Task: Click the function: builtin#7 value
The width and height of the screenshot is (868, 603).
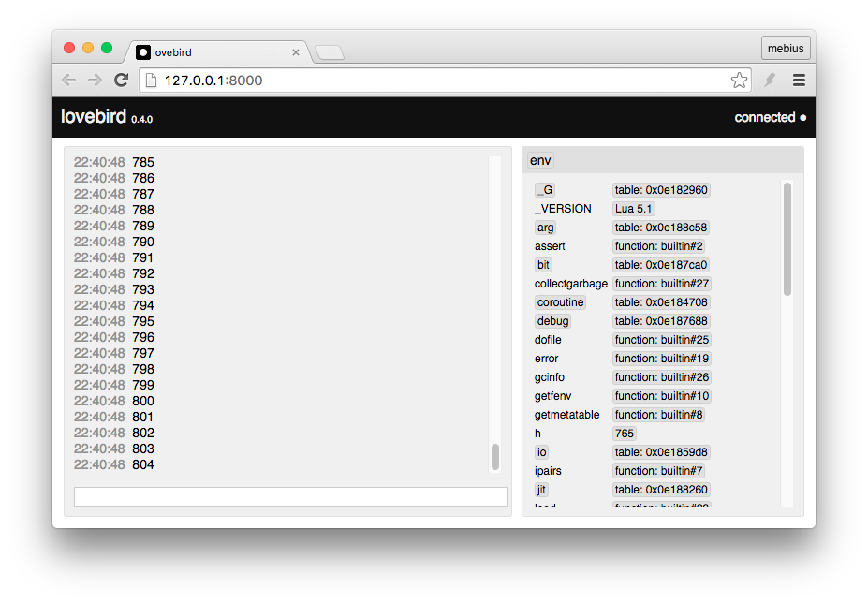Action: click(659, 471)
